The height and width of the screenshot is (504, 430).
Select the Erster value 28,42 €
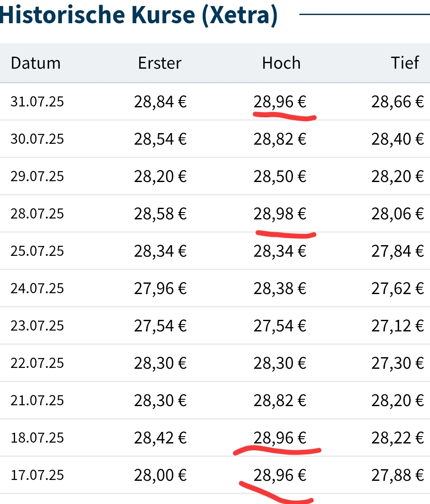(160, 437)
